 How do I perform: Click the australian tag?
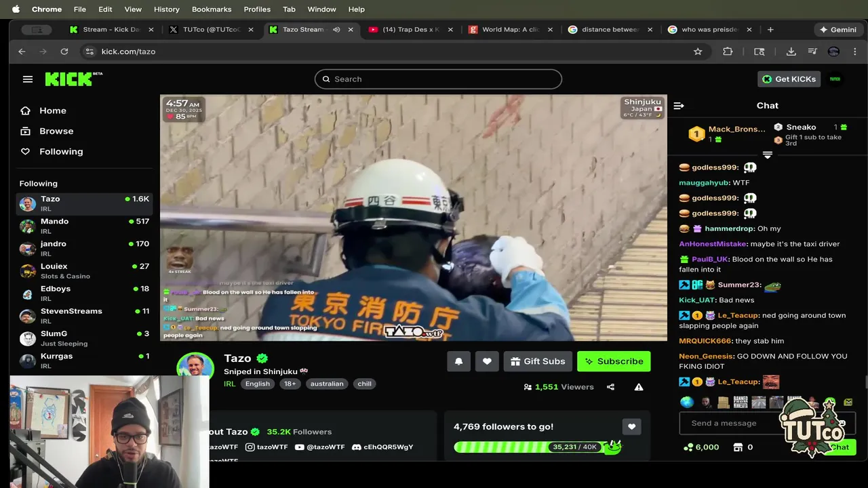click(327, 384)
